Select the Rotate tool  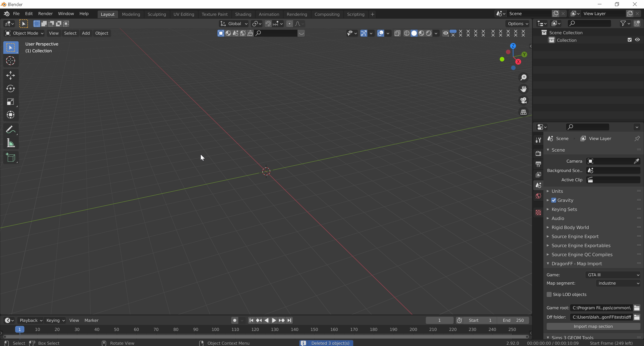[11, 89]
